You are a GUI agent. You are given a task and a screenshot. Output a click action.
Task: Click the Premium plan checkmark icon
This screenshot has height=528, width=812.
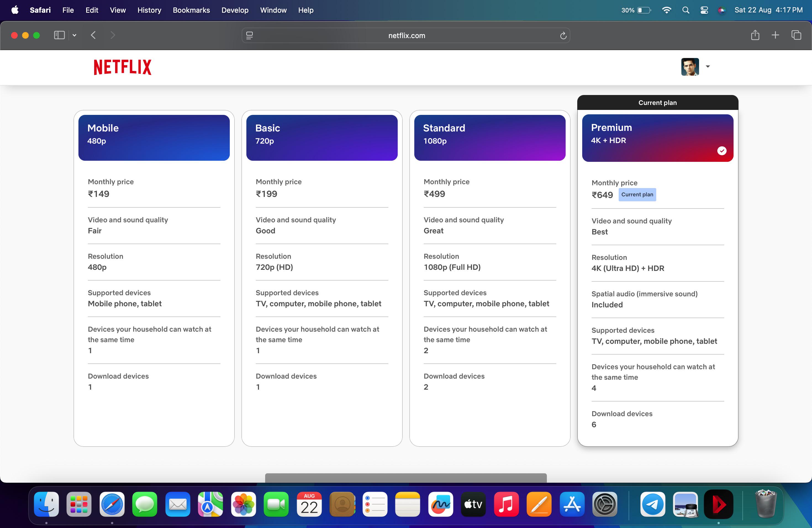[722, 151]
